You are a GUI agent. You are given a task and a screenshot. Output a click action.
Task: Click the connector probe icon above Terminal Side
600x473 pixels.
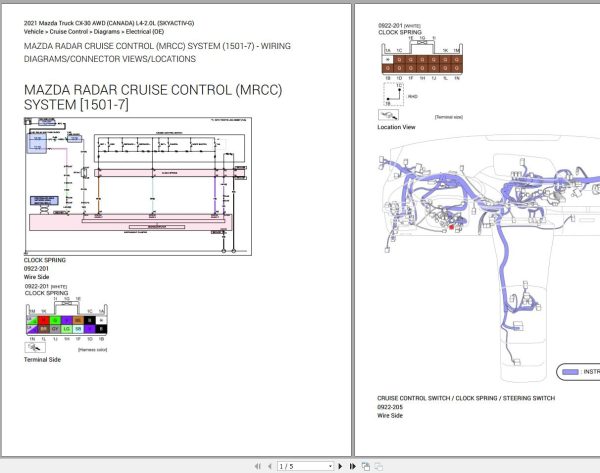[35, 347]
